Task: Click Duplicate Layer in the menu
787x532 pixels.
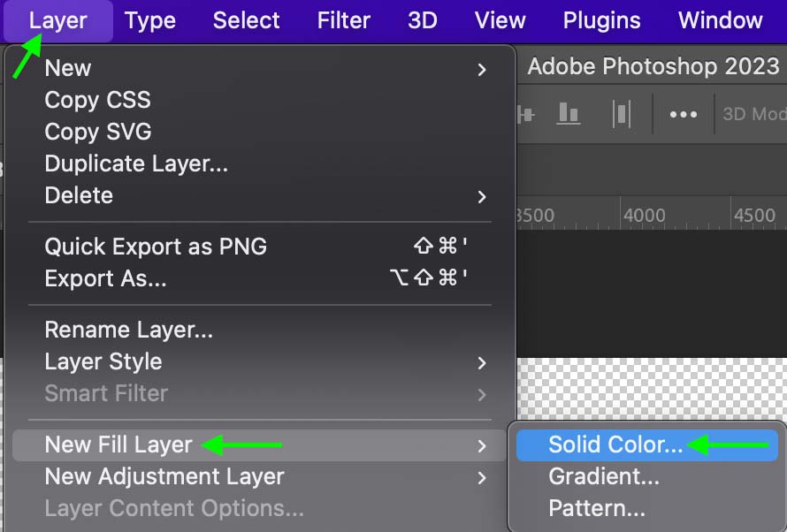Action: [x=136, y=163]
